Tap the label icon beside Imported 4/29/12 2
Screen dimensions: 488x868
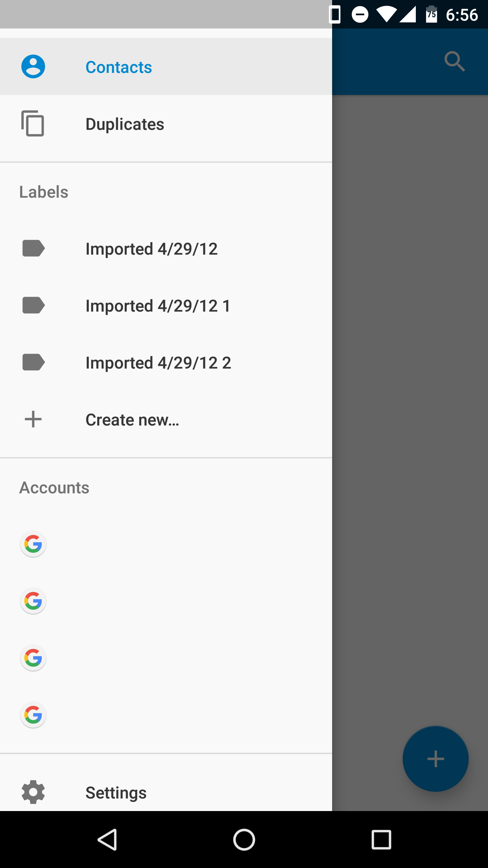point(33,362)
